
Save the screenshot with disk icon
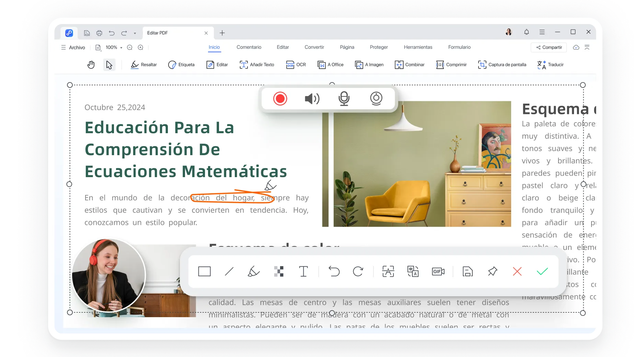coord(468,272)
